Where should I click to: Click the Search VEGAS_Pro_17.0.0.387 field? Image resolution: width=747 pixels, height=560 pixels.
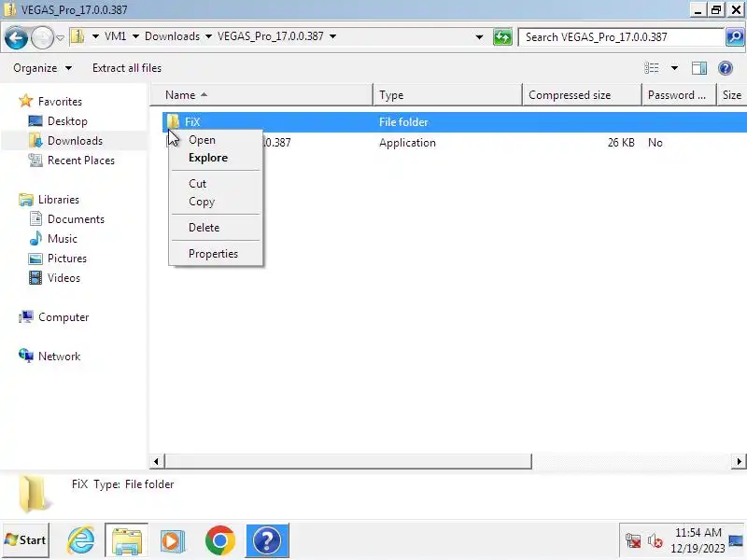coord(621,37)
